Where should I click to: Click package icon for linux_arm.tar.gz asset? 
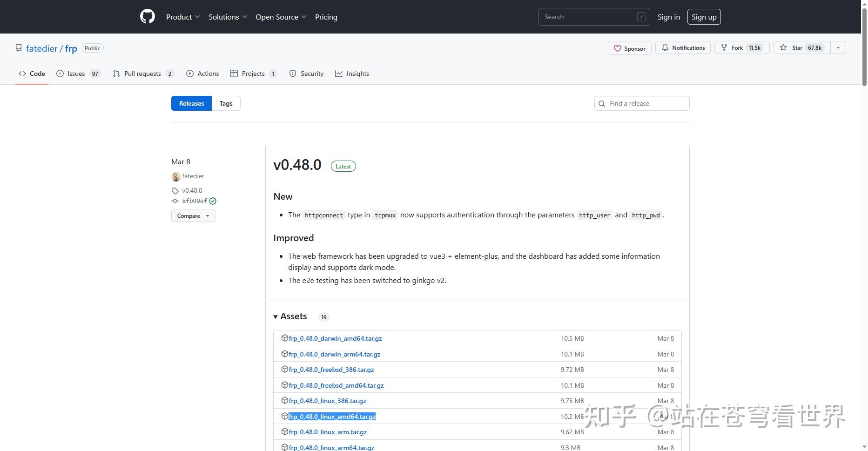point(285,431)
